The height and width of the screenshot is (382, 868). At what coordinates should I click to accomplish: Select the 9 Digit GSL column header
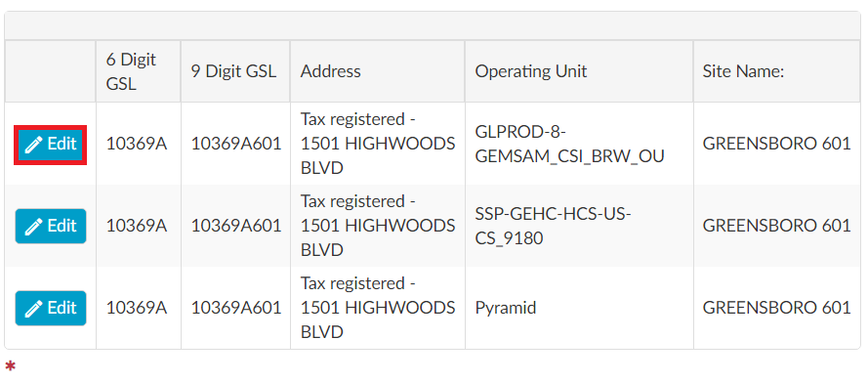234,71
